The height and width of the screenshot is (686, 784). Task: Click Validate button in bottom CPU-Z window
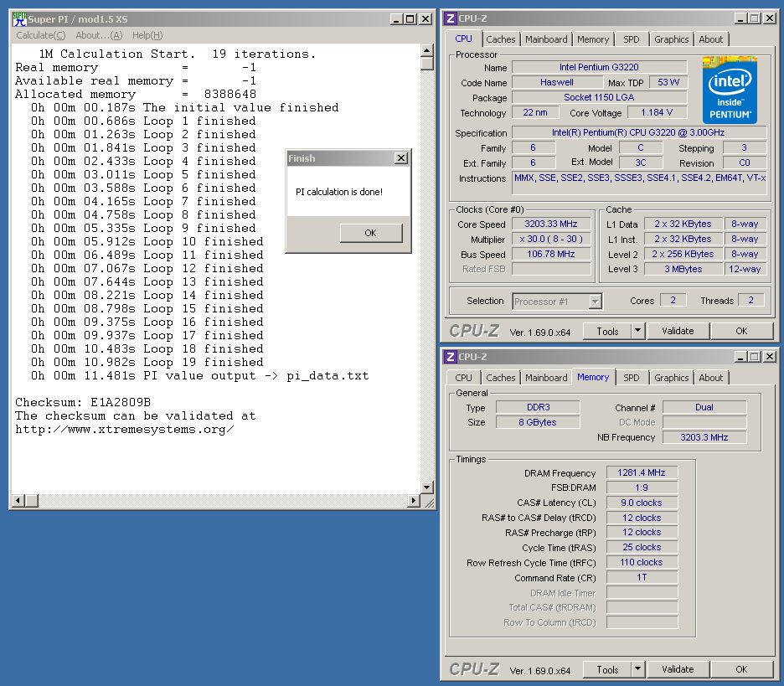678,669
